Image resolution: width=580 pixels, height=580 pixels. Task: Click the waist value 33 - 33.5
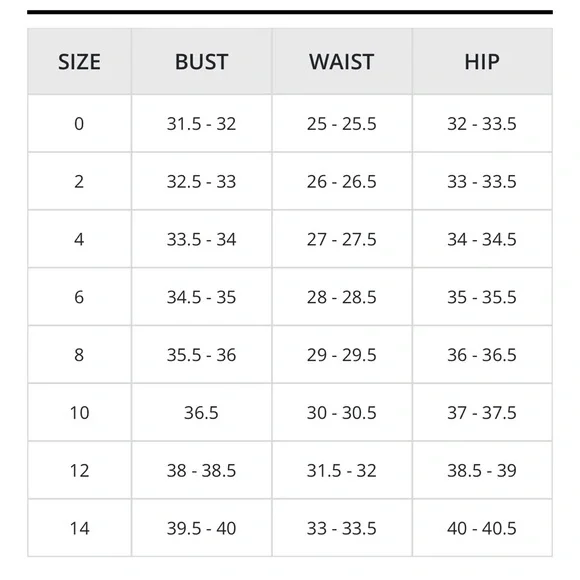tap(341, 528)
